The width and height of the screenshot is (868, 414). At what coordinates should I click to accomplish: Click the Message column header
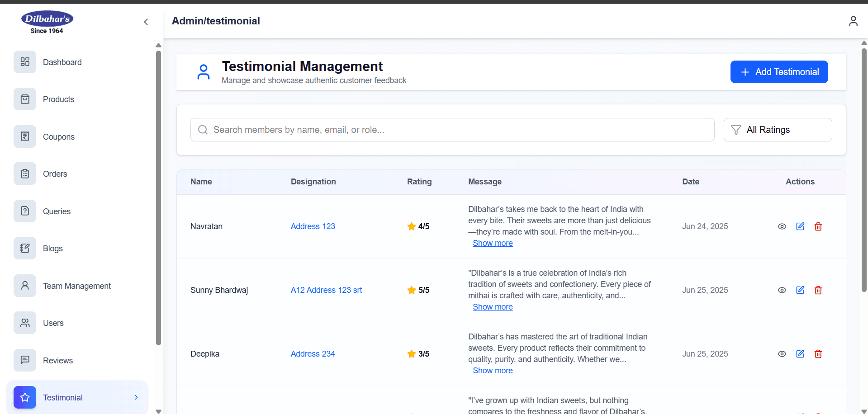pyautogui.click(x=485, y=182)
